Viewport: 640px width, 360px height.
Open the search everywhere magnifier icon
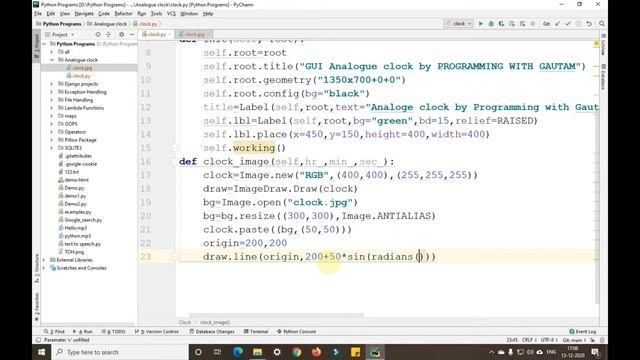(x=602, y=24)
